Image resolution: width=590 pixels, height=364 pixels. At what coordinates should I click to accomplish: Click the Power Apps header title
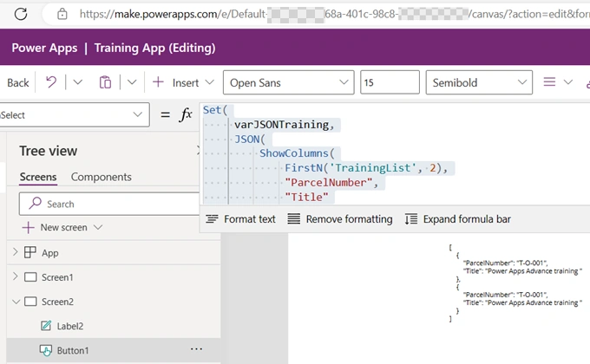44,48
